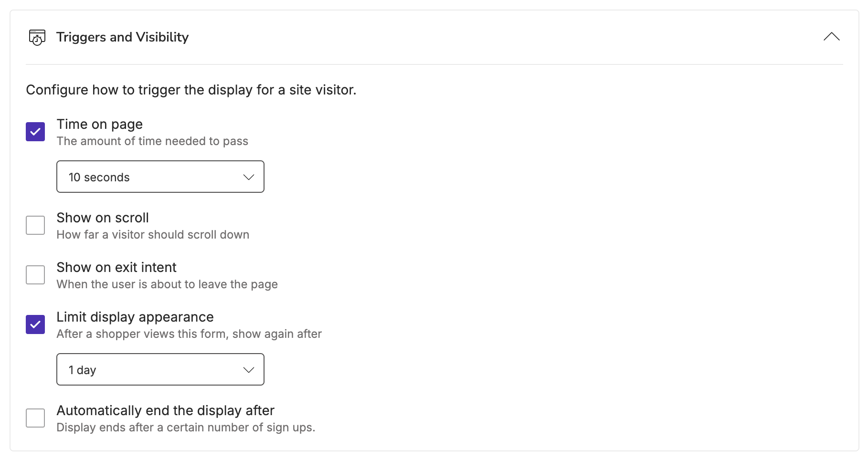
Task: Click the Show on exit intent label
Action: [116, 267]
